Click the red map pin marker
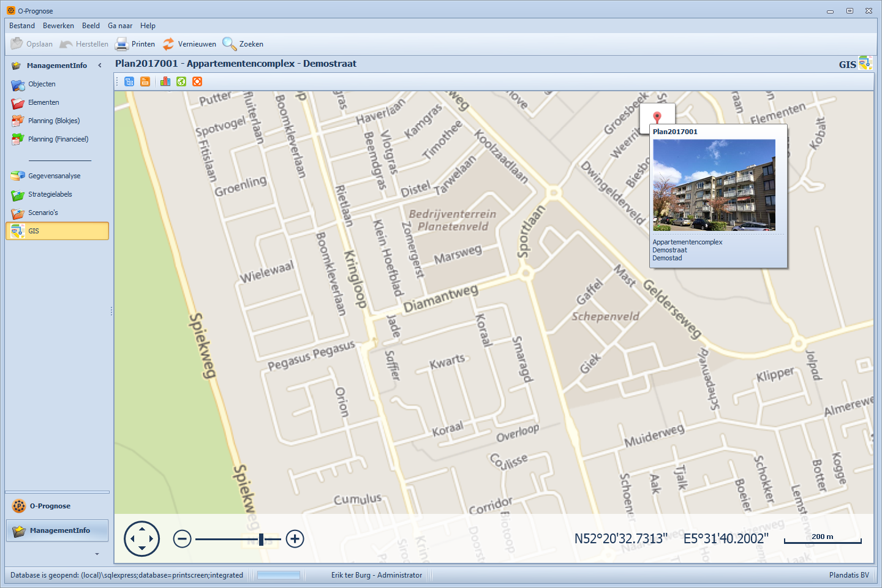This screenshot has height=588, width=882. click(657, 118)
